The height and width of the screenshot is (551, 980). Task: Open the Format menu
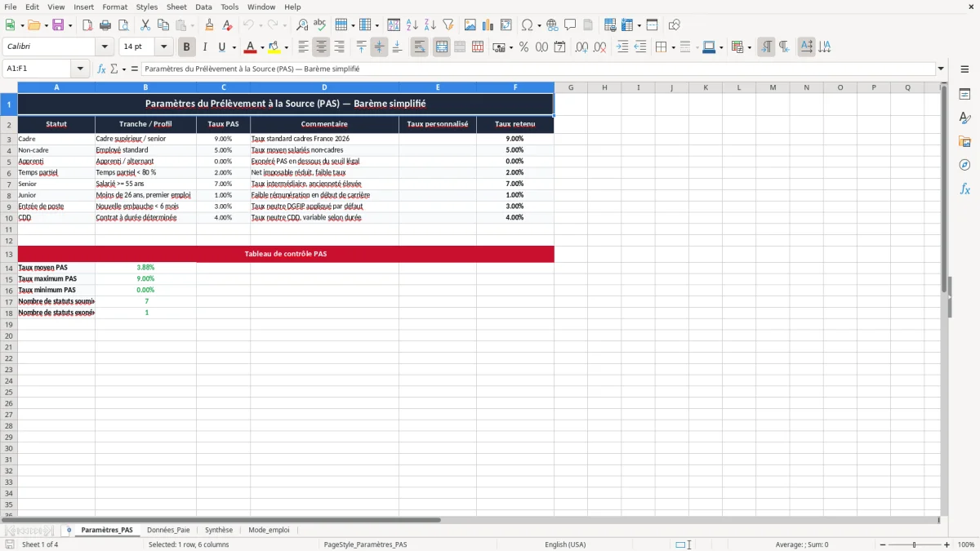[114, 7]
